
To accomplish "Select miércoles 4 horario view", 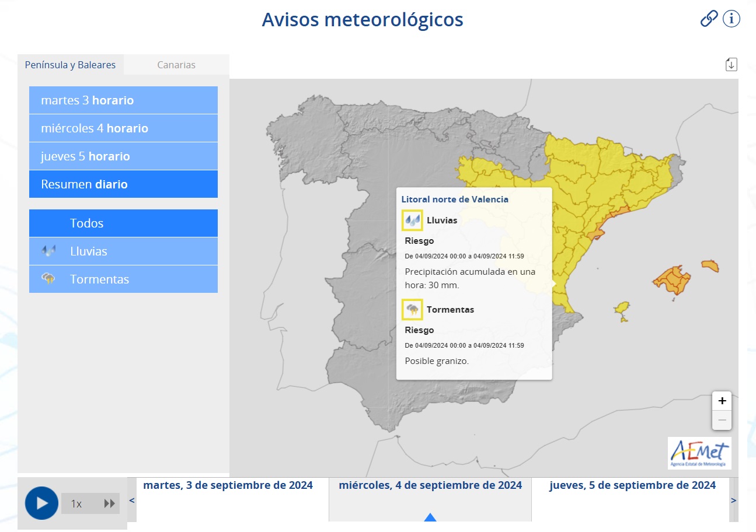I will pos(123,128).
